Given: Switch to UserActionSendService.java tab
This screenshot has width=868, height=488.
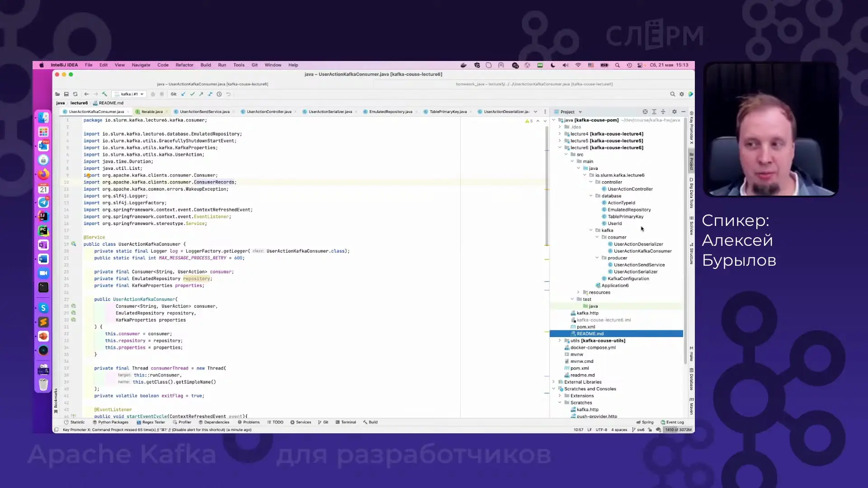Looking at the screenshot, I should (x=204, y=112).
